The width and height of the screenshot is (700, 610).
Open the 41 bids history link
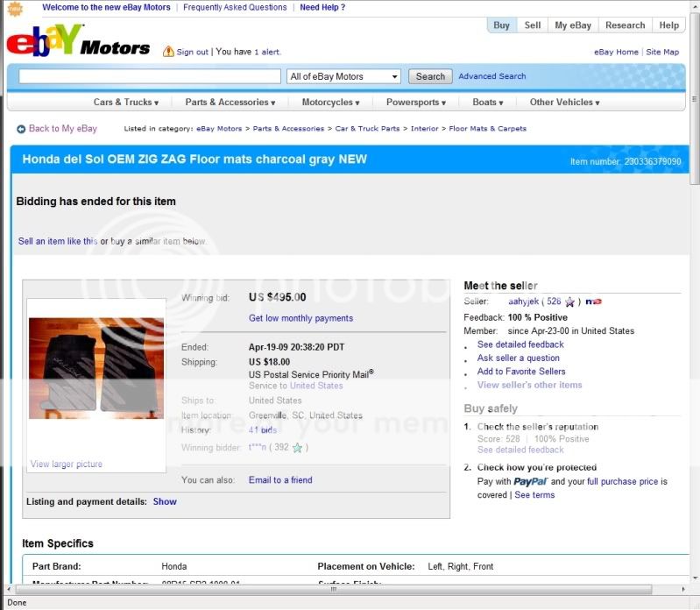tap(263, 430)
